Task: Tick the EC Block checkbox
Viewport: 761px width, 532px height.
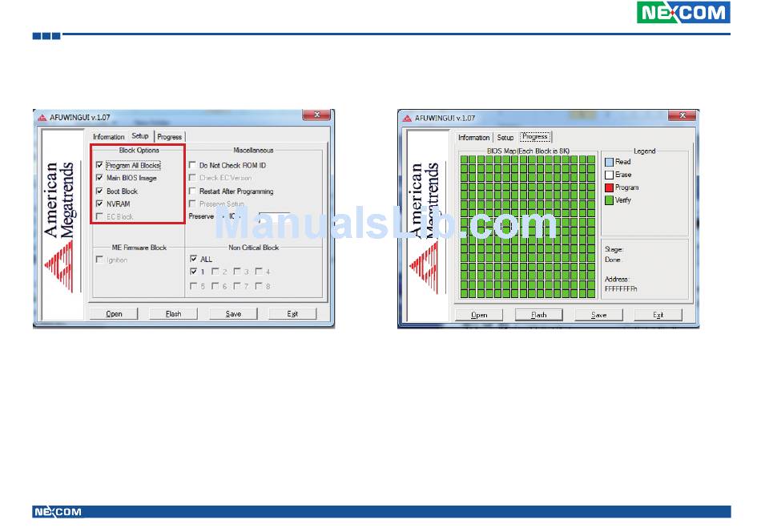Action: click(x=99, y=216)
